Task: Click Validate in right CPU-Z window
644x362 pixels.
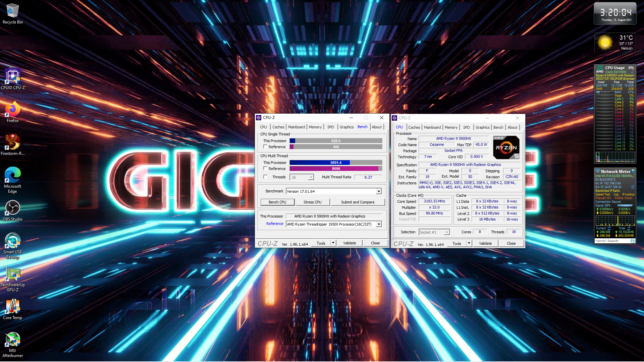Action: pyautogui.click(x=485, y=243)
